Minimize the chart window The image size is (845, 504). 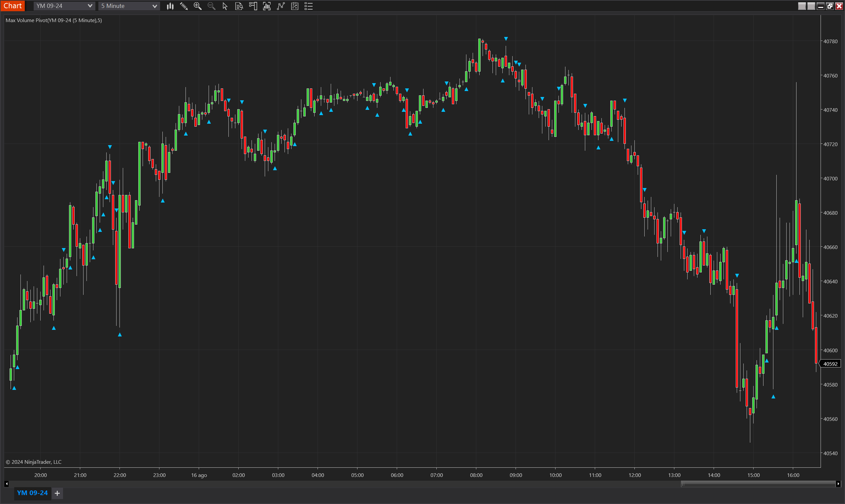(x=821, y=6)
